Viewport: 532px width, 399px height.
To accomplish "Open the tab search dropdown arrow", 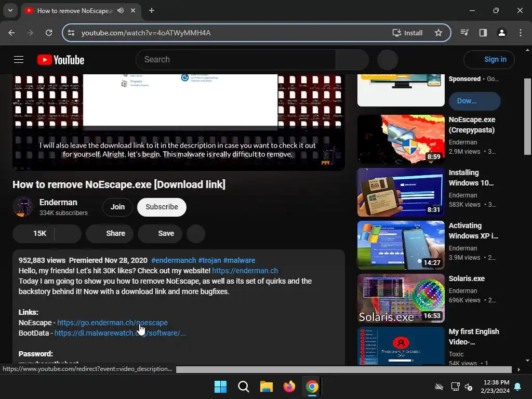I will tap(10, 10).
